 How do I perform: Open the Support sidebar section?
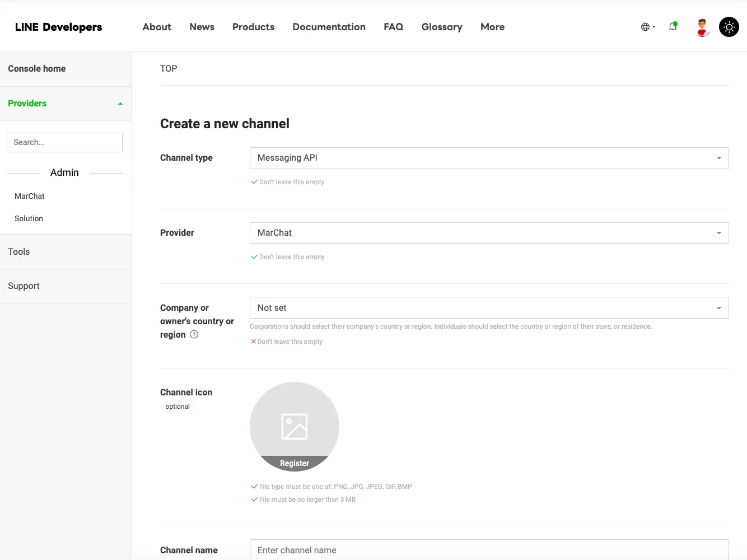point(24,286)
